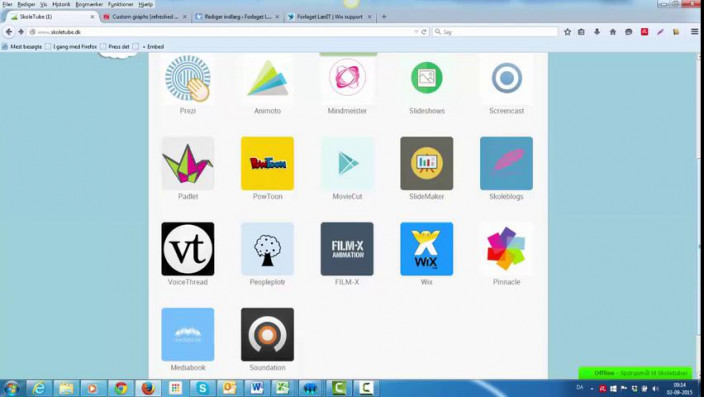Click the Offline Skoletube chat button
This screenshot has height=397, width=704.
[x=635, y=373]
